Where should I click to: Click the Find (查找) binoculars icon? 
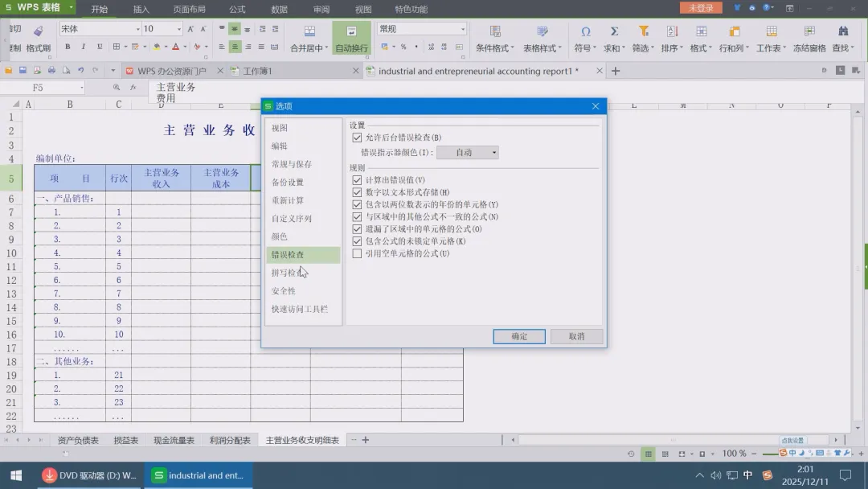tap(843, 32)
